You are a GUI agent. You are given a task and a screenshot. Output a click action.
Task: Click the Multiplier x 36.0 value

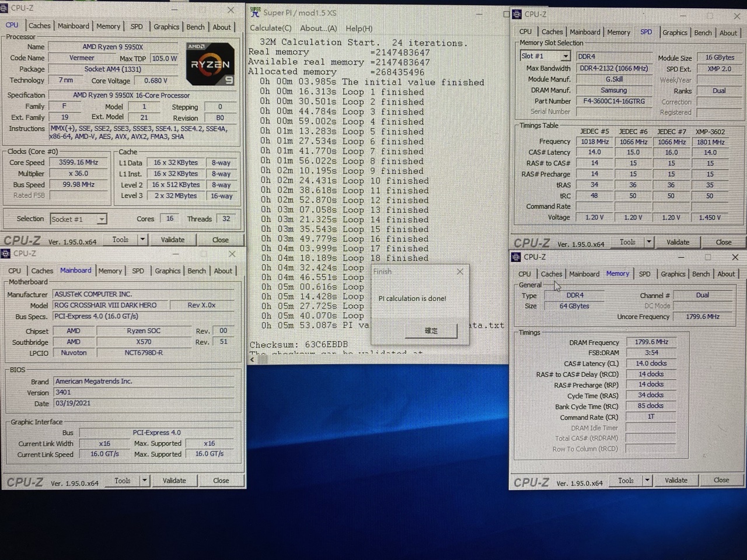(79, 174)
